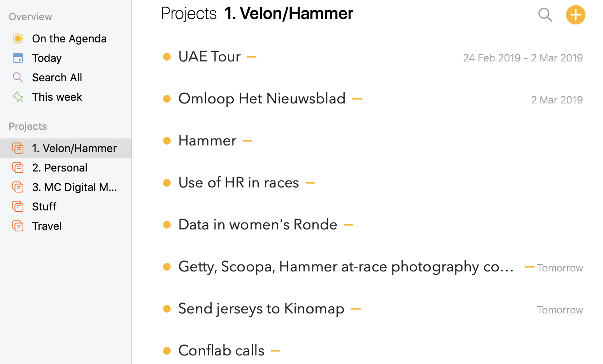
Task: Click the UAE Tour date range
Action: pyautogui.click(x=523, y=58)
